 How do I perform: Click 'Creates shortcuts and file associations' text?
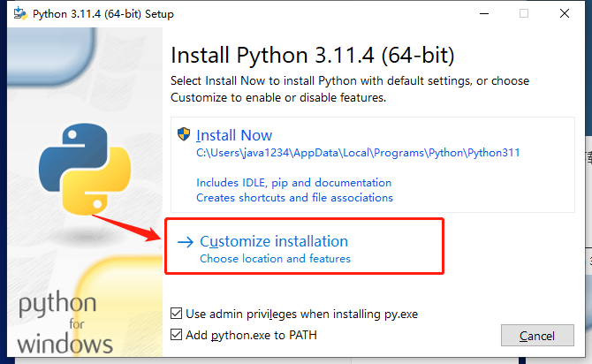(294, 198)
